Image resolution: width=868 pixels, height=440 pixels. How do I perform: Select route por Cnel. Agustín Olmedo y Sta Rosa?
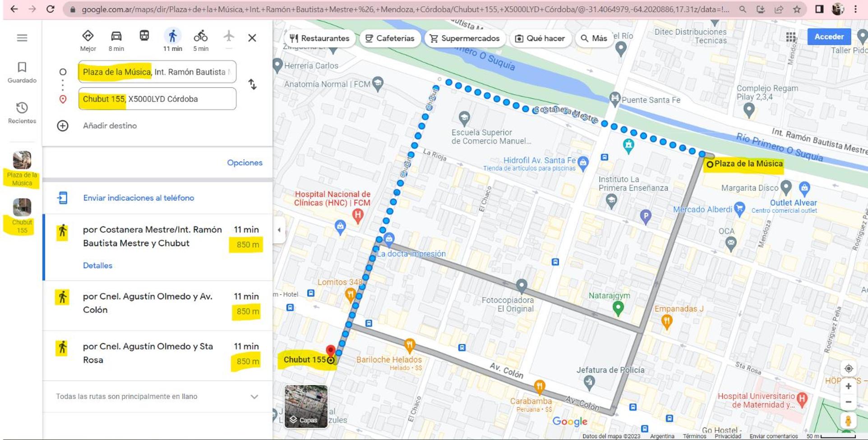pos(158,356)
